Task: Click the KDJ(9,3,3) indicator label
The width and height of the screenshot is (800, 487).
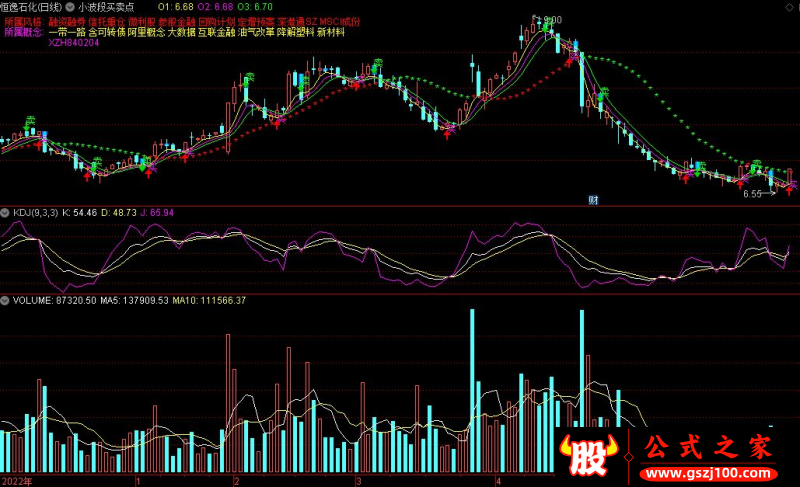Action: pos(36,213)
